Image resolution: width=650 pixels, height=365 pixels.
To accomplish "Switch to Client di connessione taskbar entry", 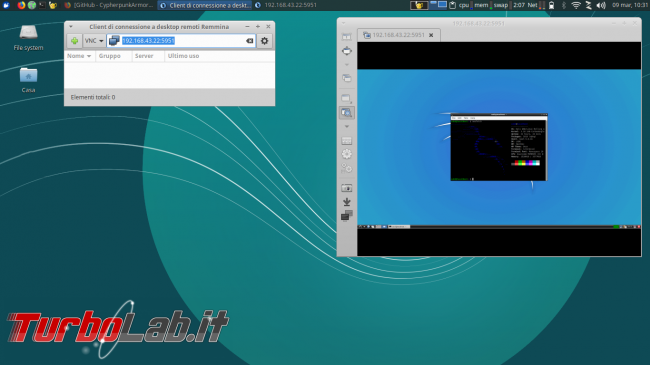I will [x=205, y=5].
